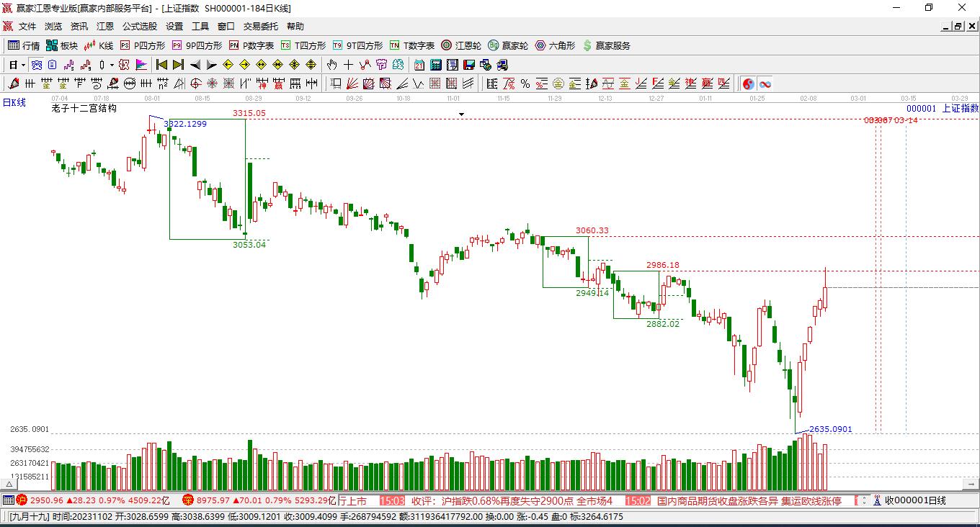This screenshot has height=527, width=980.
Task: Open the 资讯 menu
Action: (x=79, y=27)
